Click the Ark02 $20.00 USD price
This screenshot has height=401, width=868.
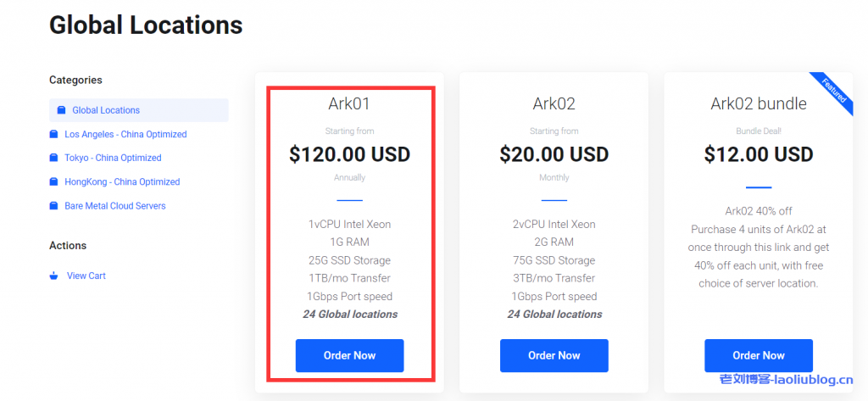(x=554, y=154)
